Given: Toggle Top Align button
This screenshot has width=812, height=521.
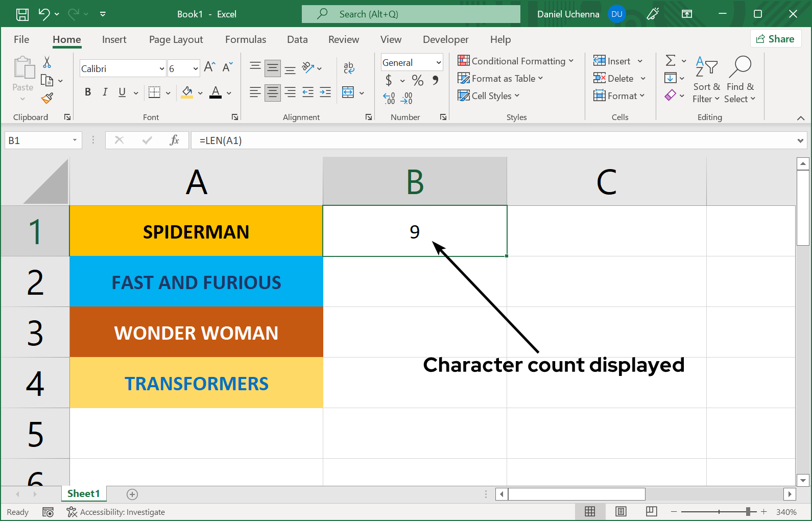Looking at the screenshot, I should (x=255, y=67).
